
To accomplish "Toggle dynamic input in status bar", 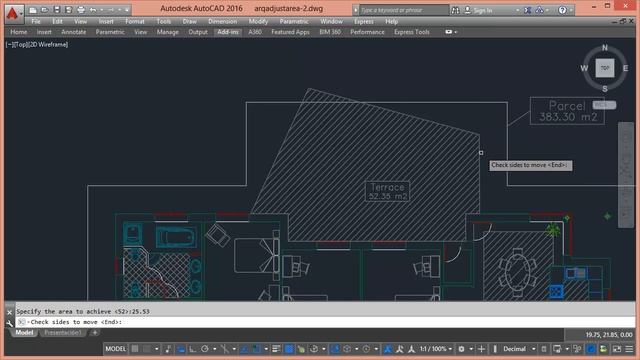I will click(181, 349).
